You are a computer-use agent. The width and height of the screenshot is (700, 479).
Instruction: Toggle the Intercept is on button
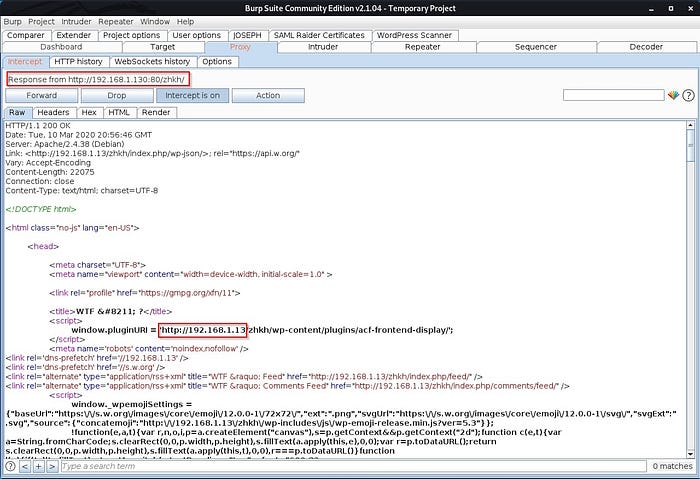tap(193, 95)
